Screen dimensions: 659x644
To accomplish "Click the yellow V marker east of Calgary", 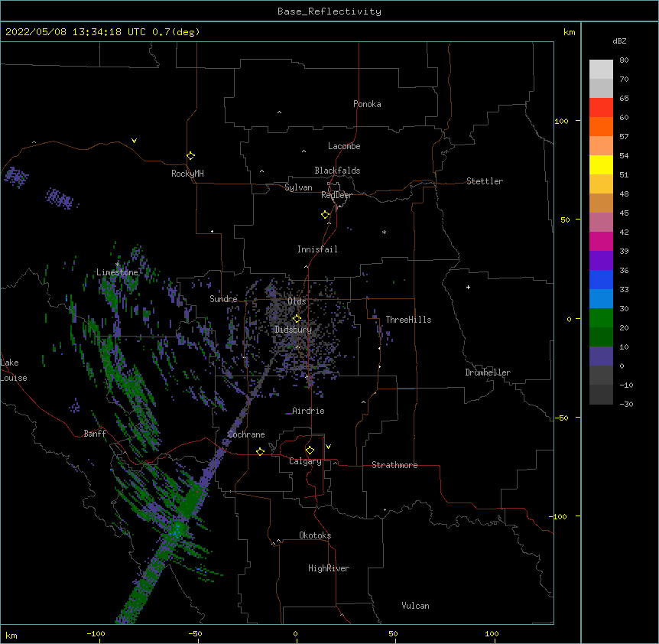I will coord(328,447).
